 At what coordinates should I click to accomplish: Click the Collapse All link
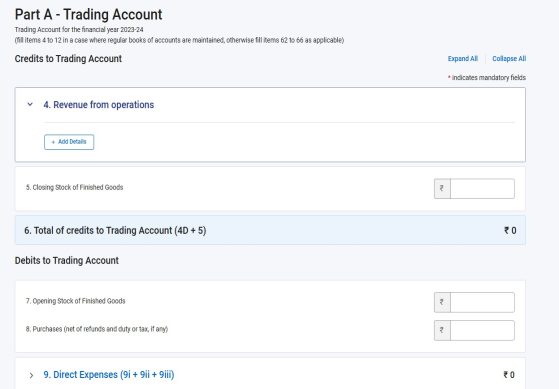pos(509,58)
